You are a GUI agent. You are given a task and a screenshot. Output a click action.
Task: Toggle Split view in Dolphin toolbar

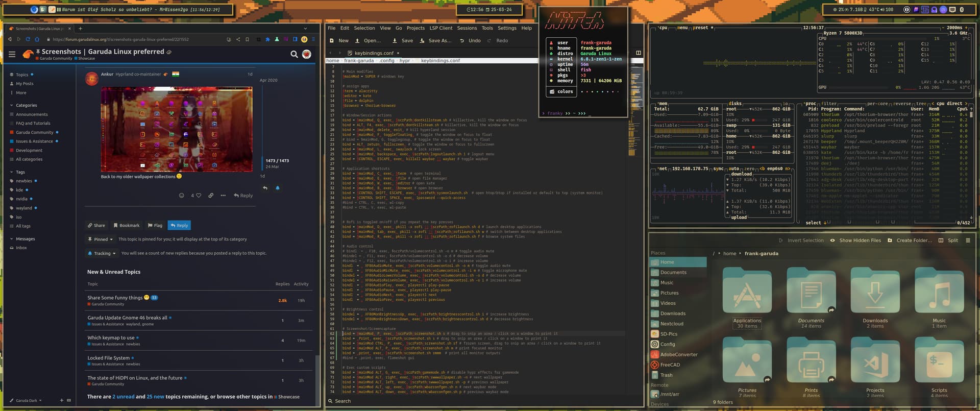click(x=948, y=240)
